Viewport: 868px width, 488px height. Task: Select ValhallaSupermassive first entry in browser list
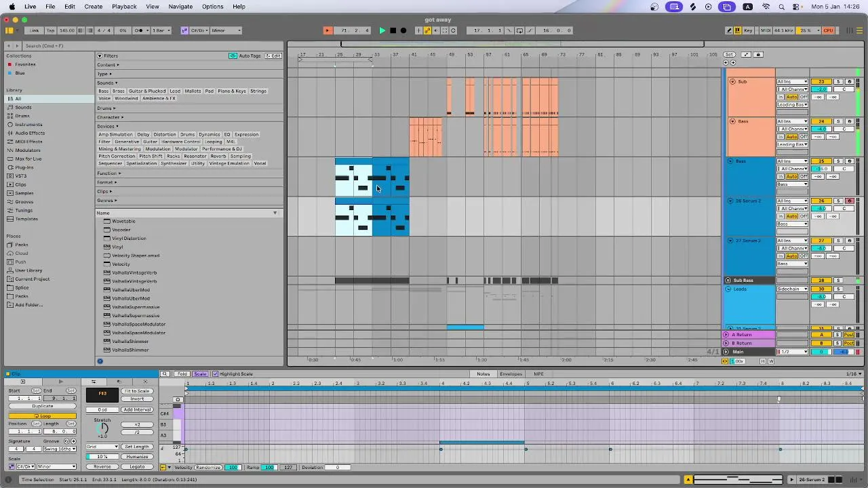(x=136, y=307)
